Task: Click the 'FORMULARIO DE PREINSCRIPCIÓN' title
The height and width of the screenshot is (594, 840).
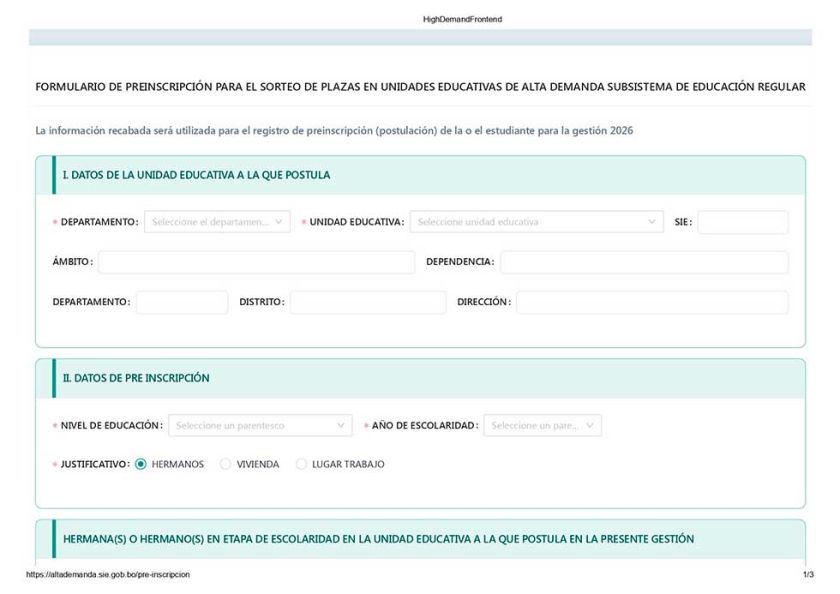Action: (x=421, y=87)
